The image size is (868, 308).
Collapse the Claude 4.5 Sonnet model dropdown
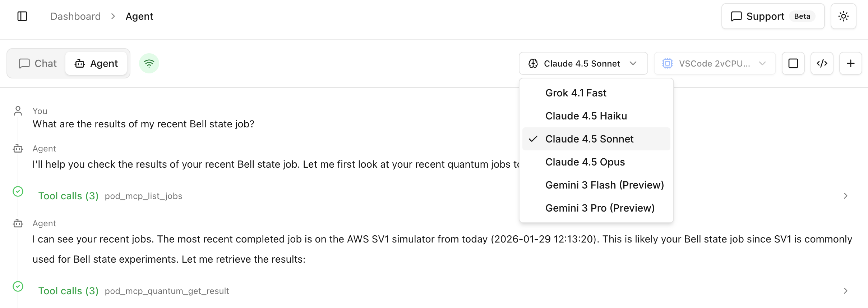pos(583,63)
